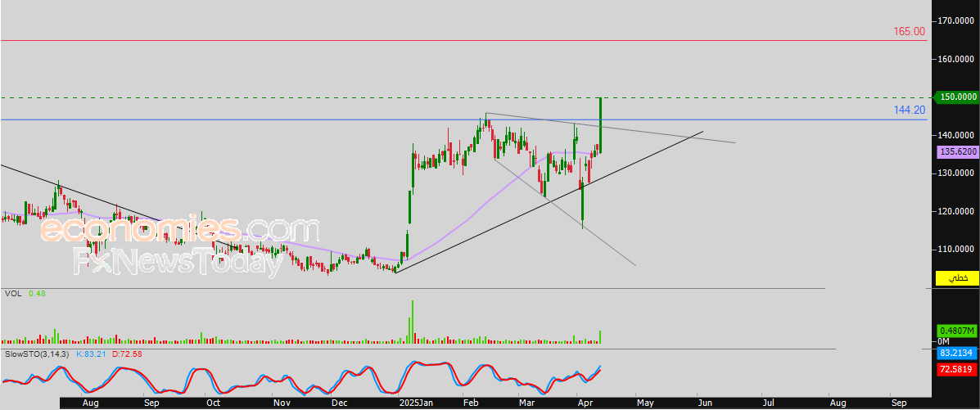Click the Jun date axis label
The width and height of the screenshot is (980, 410).
click(706, 403)
